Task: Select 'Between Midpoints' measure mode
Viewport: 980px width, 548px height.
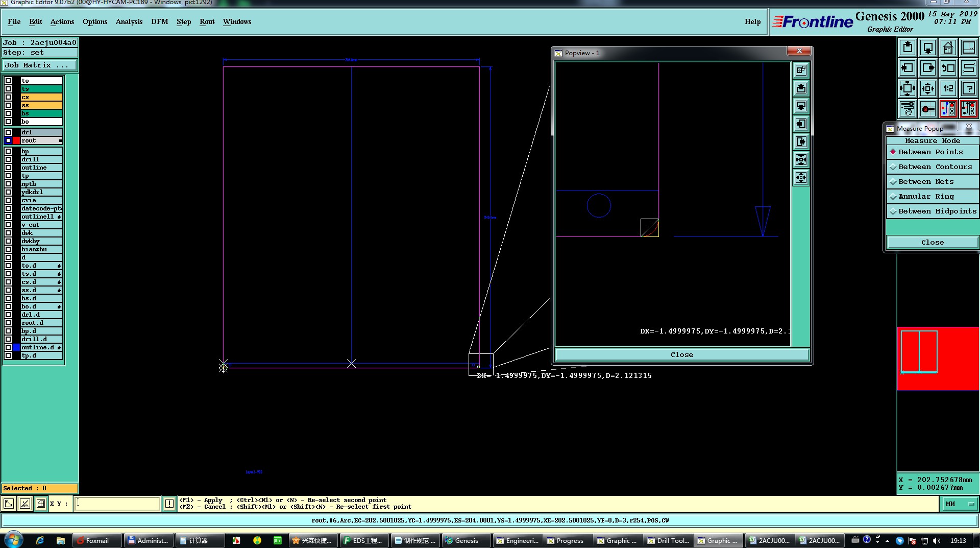Action: tap(932, 211)
